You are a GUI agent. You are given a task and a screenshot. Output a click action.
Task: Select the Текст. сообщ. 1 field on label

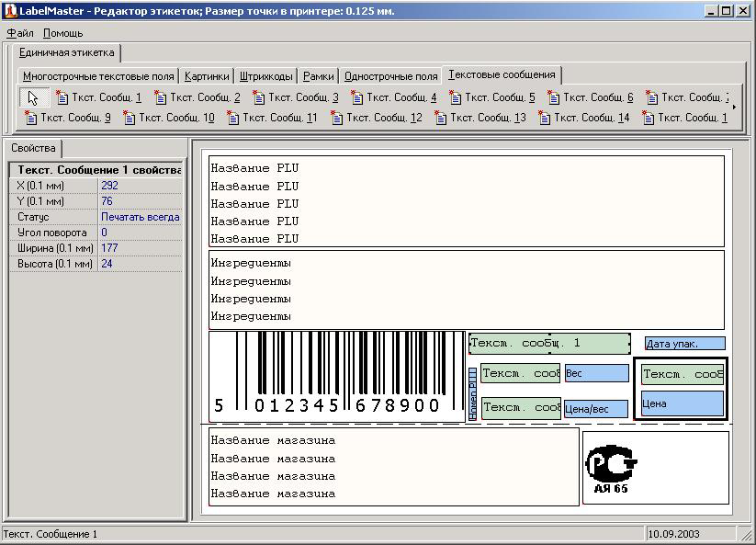click(549, 344)
